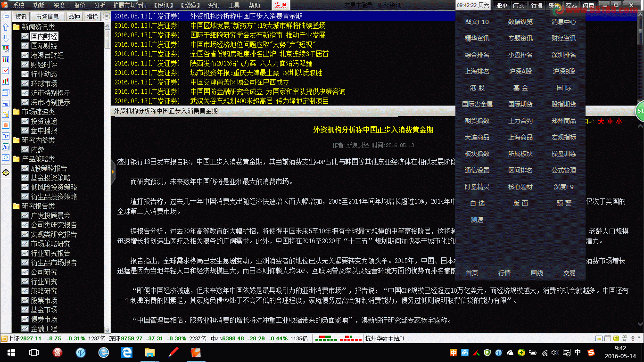
Task: Click the up arrow icon in left toolbar
Action: tap(5, 27)
